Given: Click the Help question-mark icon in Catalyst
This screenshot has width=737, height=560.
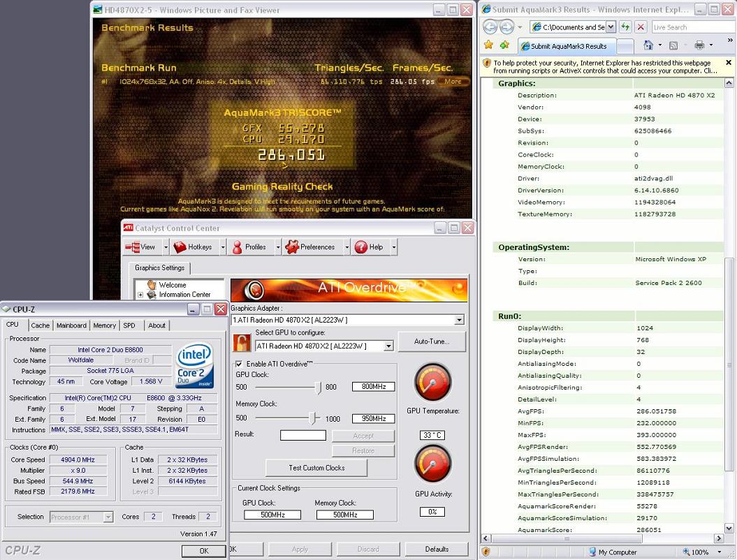Looking at the screenshot, I should pos(361,247).
